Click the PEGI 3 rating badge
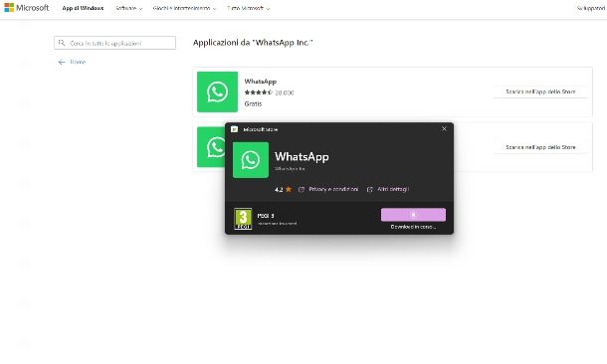This screenshot has height=364, width=607. coord(243,219)
